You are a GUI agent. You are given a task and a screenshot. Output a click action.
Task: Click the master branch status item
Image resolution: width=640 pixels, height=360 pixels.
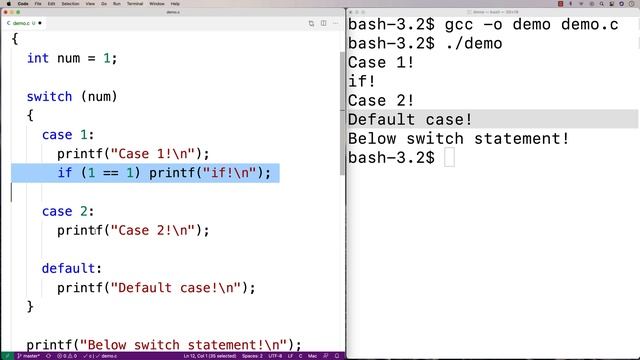[29, 356]
